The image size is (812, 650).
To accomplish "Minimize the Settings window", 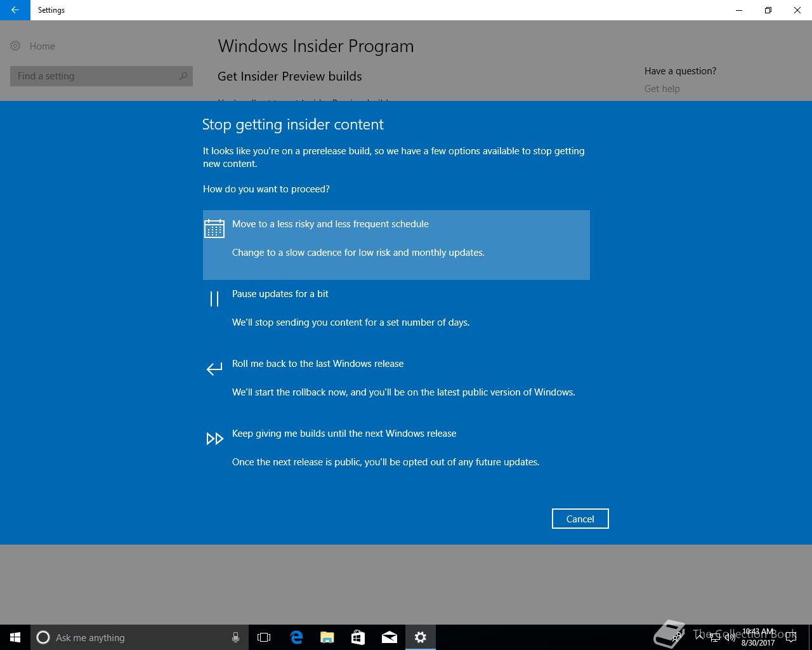I will 739,10.
